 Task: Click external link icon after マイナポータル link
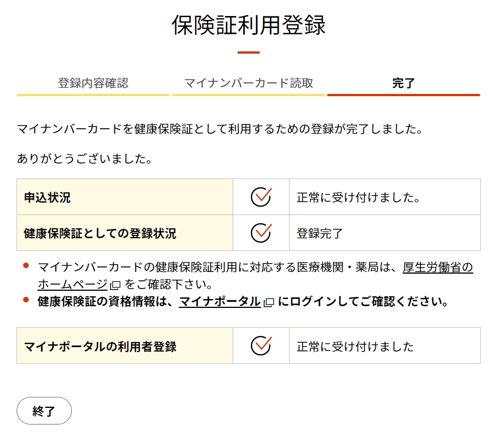point(269,302)
